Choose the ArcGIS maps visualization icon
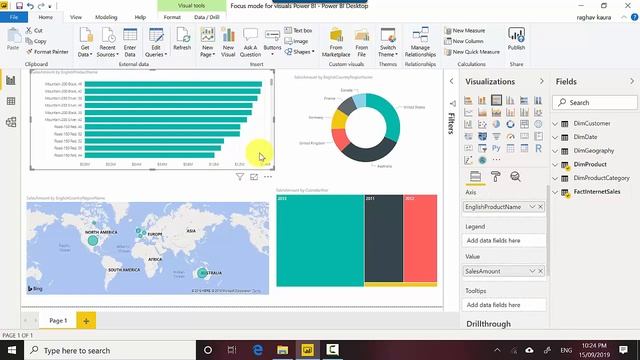640x360 pixels. pyautogui.click(x=482, y=160)
